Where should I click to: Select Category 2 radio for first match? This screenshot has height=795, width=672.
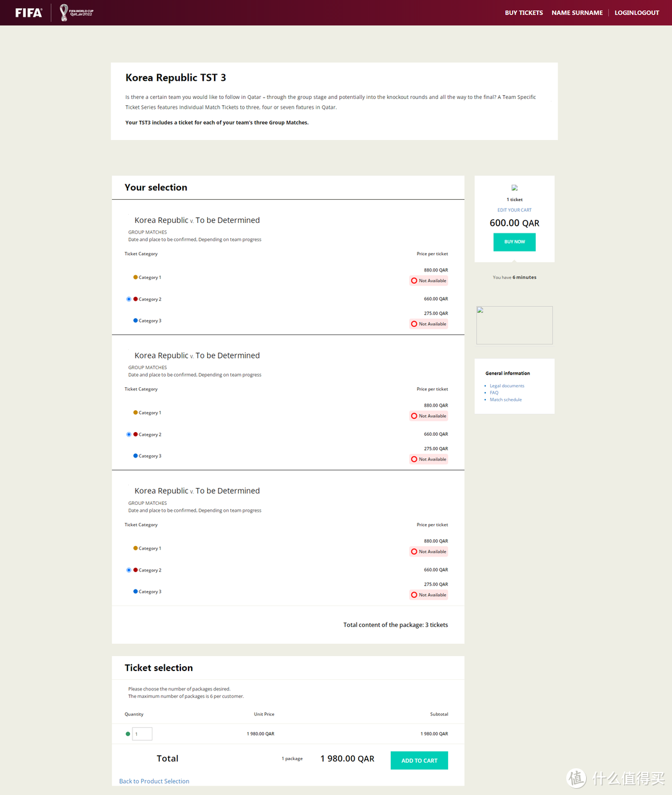[129, 299]
